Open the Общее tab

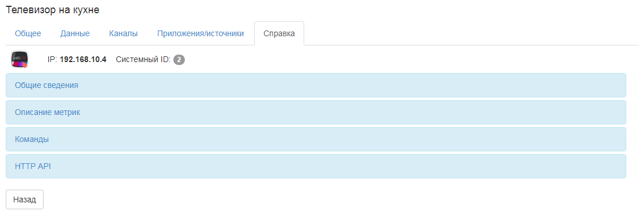28,34
